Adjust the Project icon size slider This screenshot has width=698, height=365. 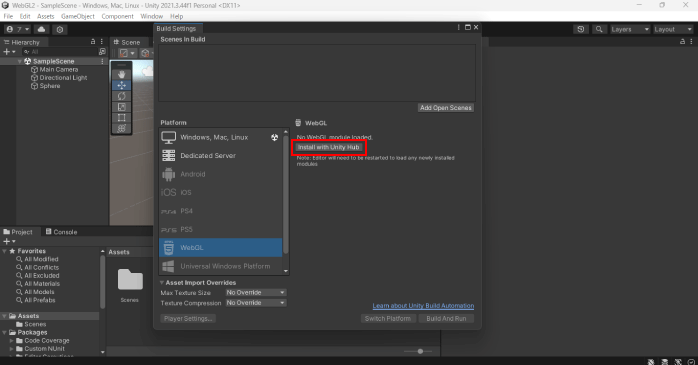tap(419, 351)
